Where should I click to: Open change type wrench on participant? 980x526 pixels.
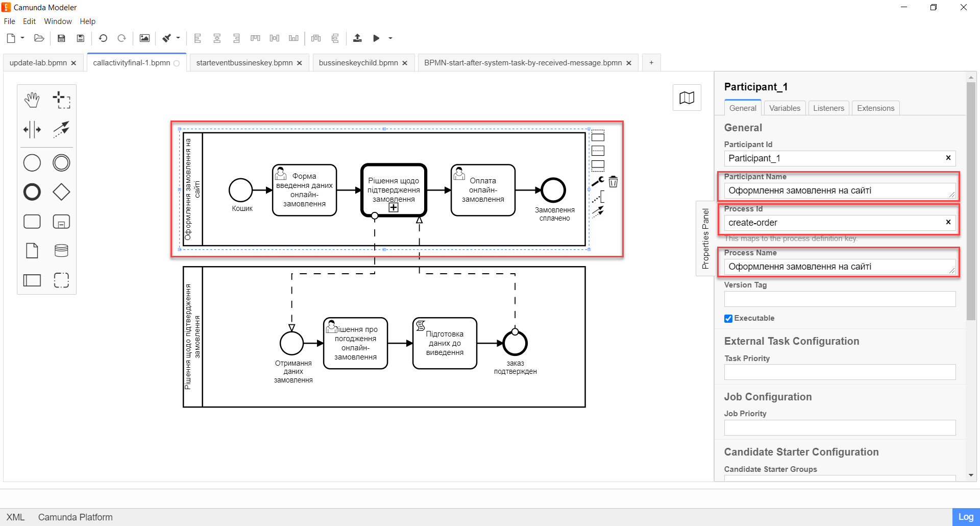point(598,182)
